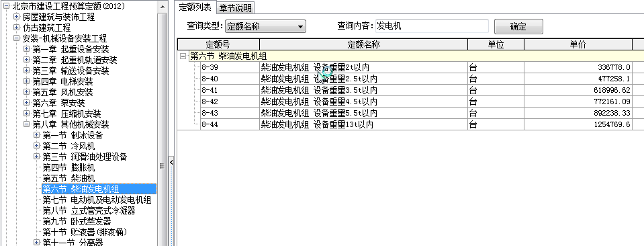Select tree item 第八节 立式管壳式冷凝器

coord(89,210)
